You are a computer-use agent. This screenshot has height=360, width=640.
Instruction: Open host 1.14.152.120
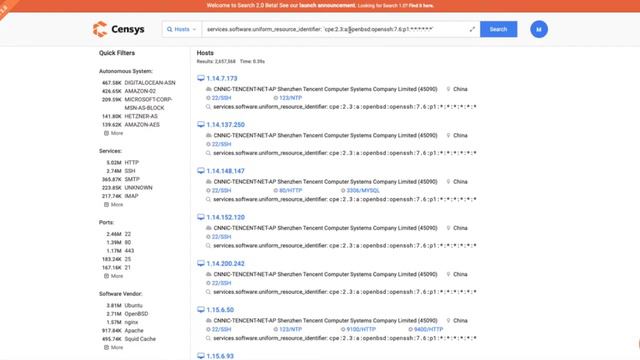coord(225,218)
